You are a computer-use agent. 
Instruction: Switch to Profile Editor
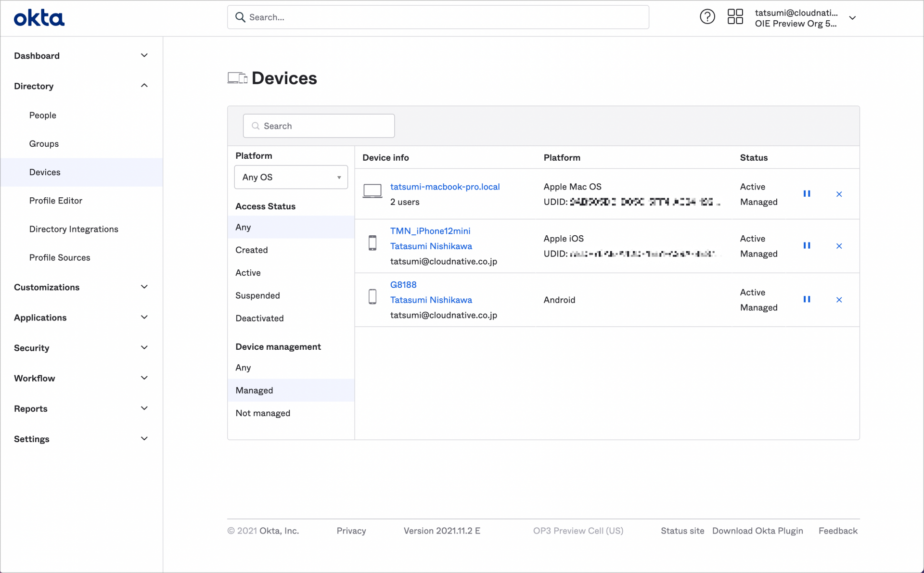coord(56,201)
